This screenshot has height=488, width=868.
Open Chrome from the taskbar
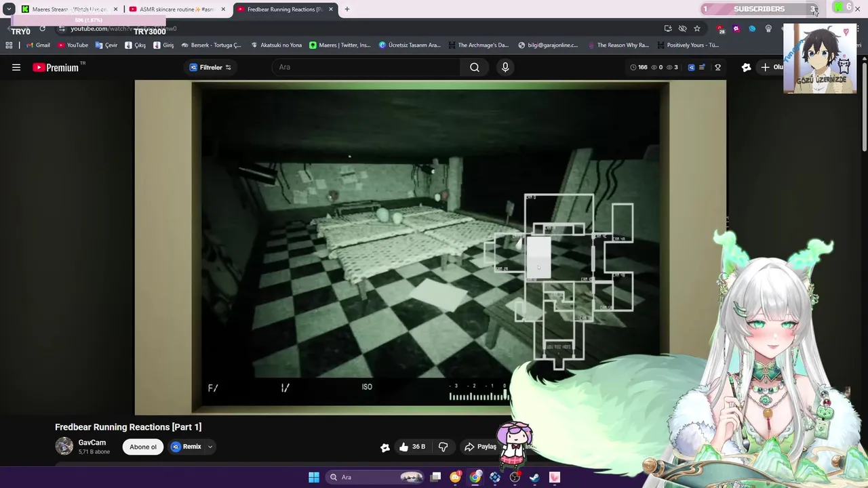[475, 477]
